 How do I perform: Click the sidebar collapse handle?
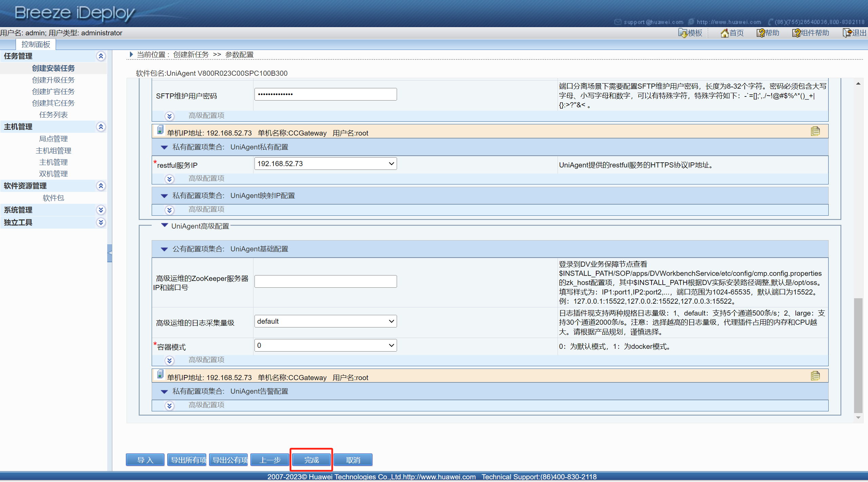[110, 253]
